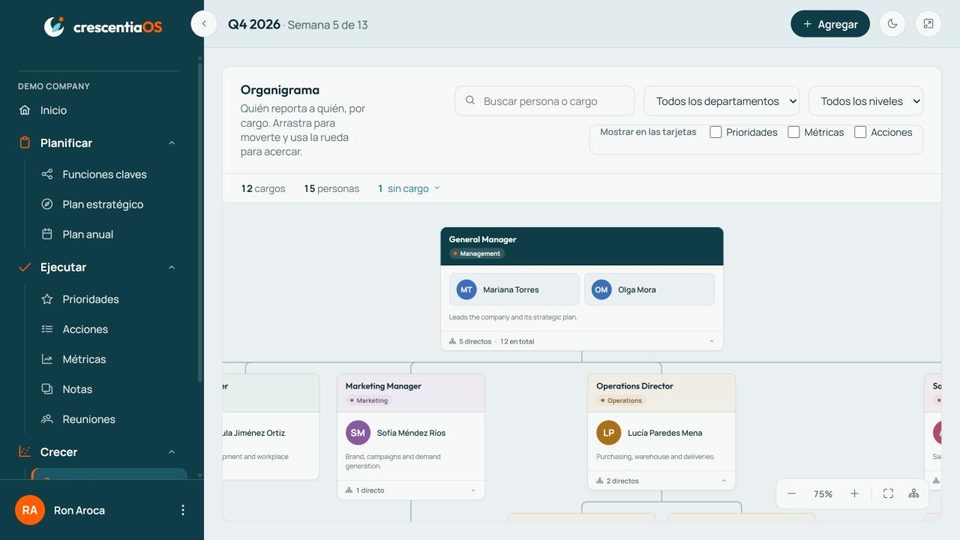
Task: Collapse the Marketing Manager card's reports
Action: [473, 490]
